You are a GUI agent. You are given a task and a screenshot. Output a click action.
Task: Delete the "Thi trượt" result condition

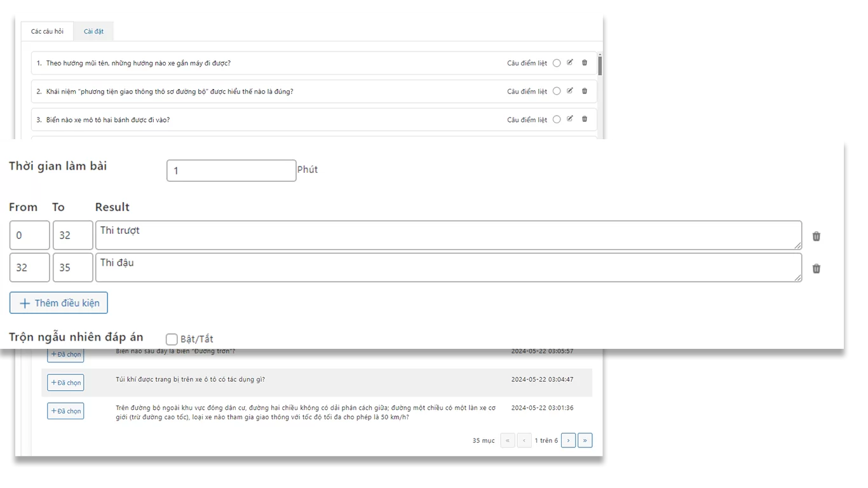pyautogui.click(x=817, y=236)
